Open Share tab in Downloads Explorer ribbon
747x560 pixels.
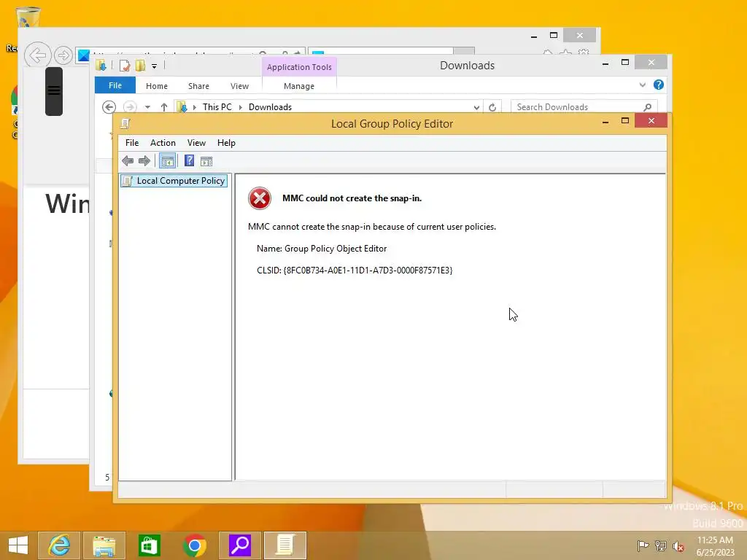pos(198,86)
